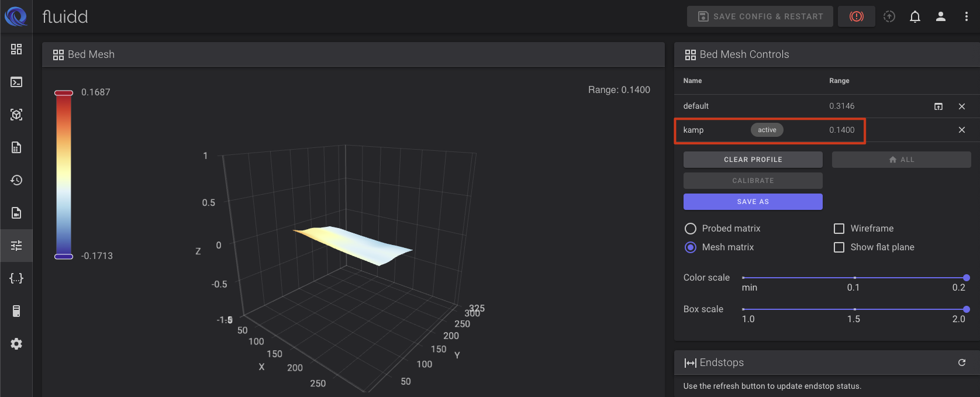Open Settings gear in the sidebar
Screen dimensions: 980x397
pos(16,344)
